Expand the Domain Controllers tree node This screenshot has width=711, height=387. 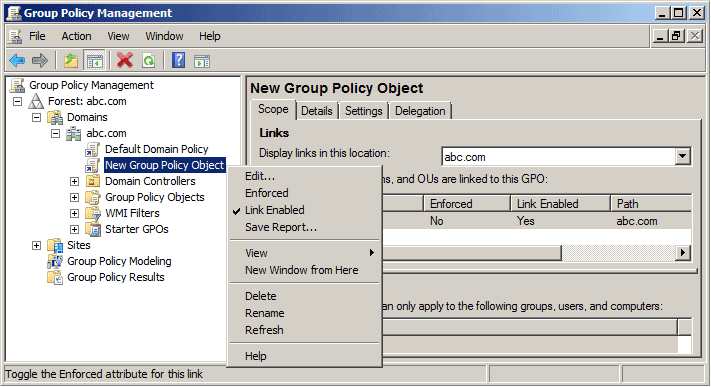click(74, 181)
